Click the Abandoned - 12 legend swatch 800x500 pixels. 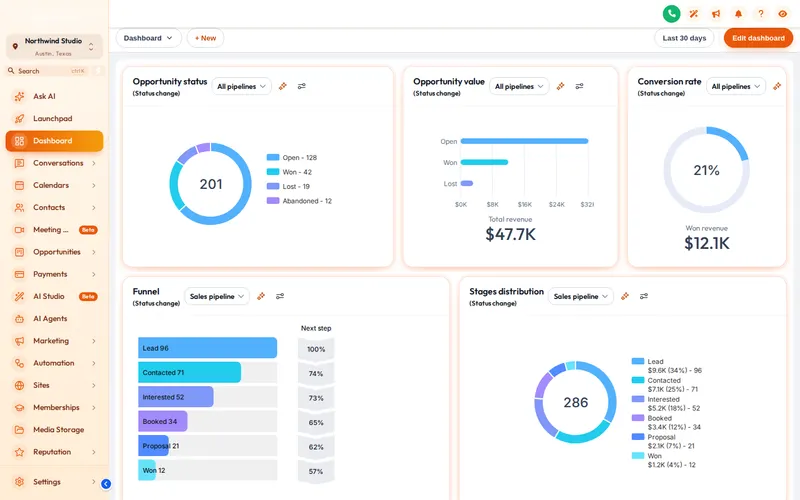(x=273, y=201)
